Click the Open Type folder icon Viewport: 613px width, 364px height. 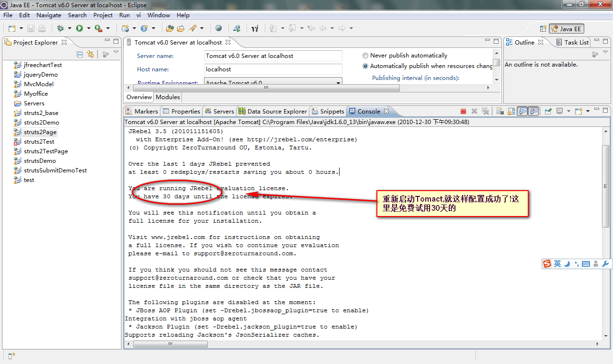170,29
